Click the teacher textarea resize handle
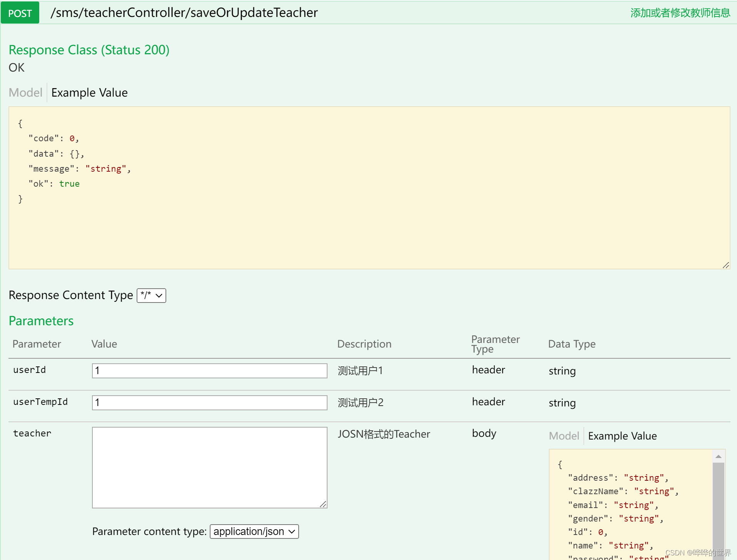 tap(323, 504)
